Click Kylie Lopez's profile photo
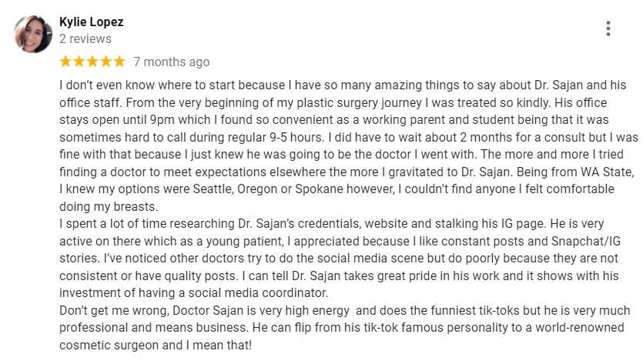Image resolution: width=643 pixels, height=364 pixels. [32, 33]
